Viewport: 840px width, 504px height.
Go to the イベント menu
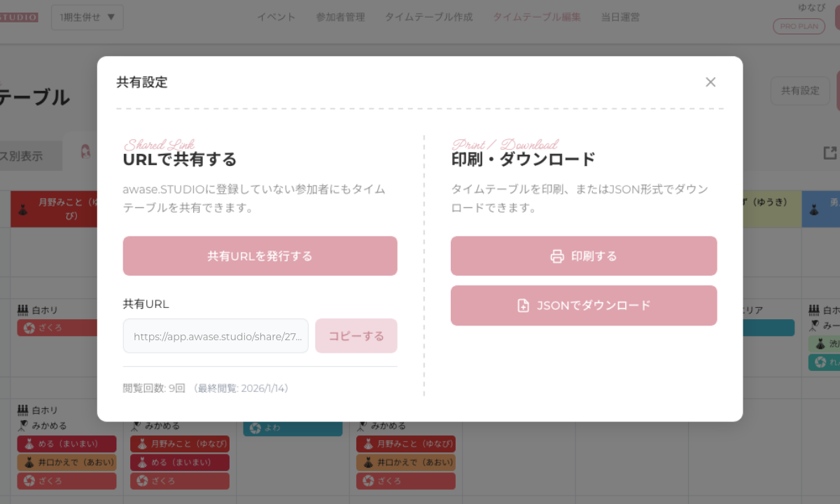276,17
